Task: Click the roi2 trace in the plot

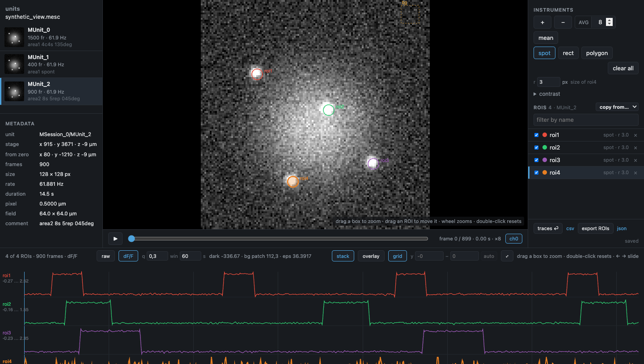Action: [331, 312]
